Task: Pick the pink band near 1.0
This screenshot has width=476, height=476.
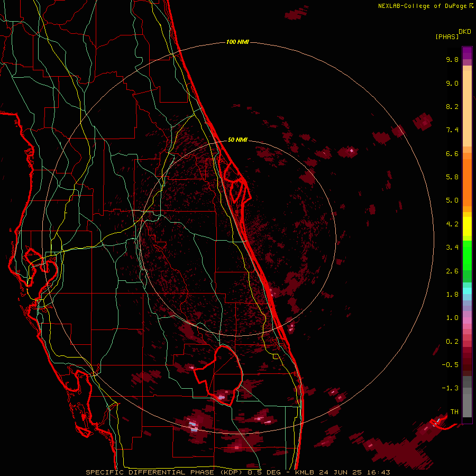Action: point(467,321)
